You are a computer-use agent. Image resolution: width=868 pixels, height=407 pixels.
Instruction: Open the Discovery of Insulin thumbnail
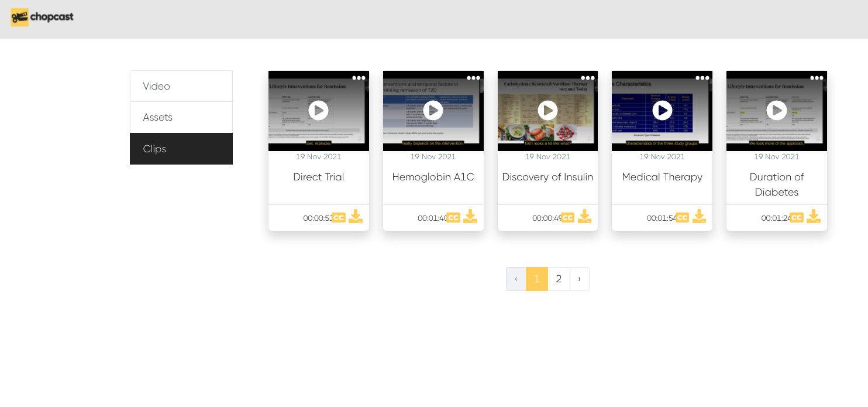pos(547,111)
